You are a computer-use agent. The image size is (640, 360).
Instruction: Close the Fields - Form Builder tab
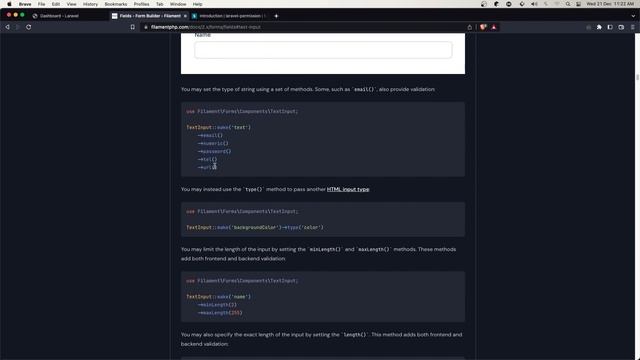[185, 16]
